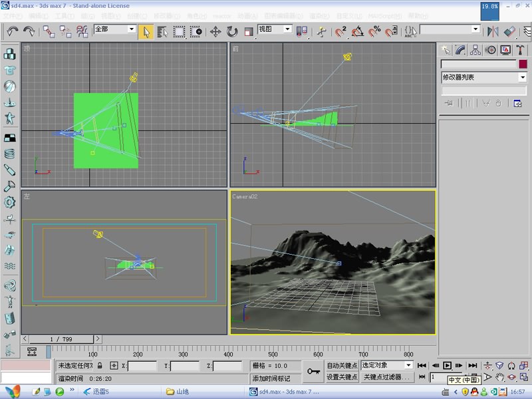
Task: Click the large Set Keys key button
Action: point(313,372)
